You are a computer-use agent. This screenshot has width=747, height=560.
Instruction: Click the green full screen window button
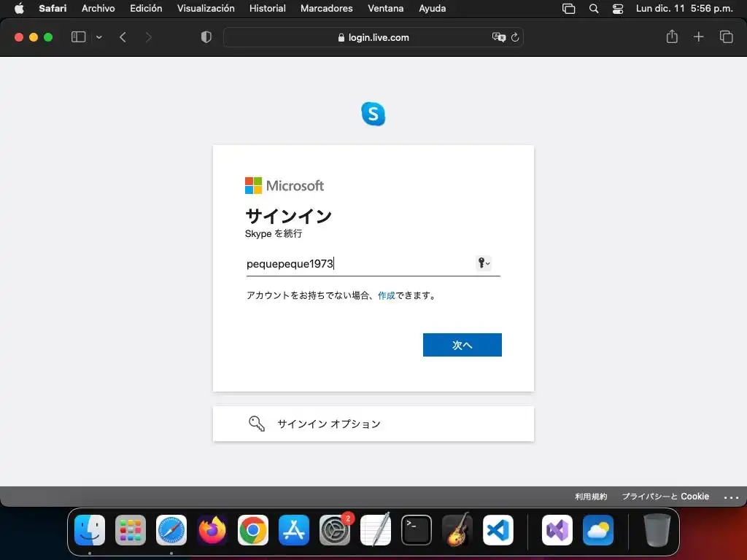(48, 37)
